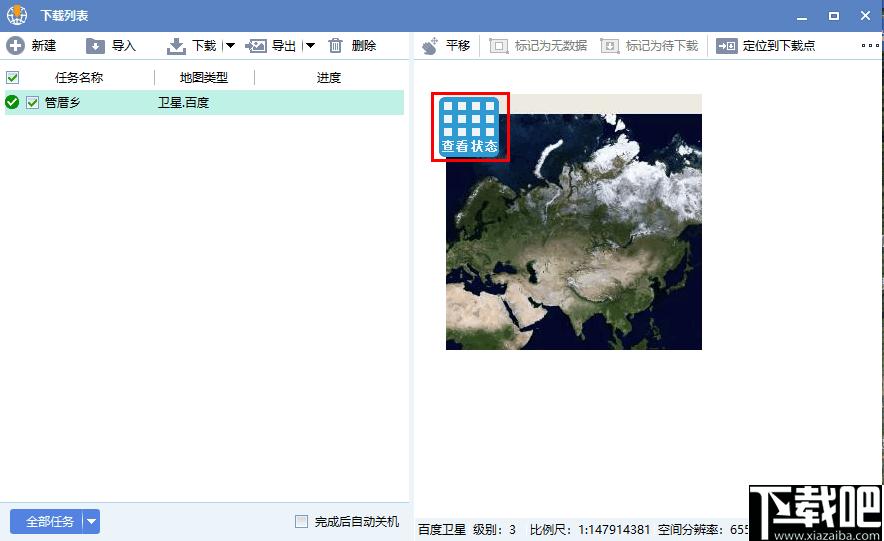Click the 导入 text label
884x541 pixels.
coord(124,46)
